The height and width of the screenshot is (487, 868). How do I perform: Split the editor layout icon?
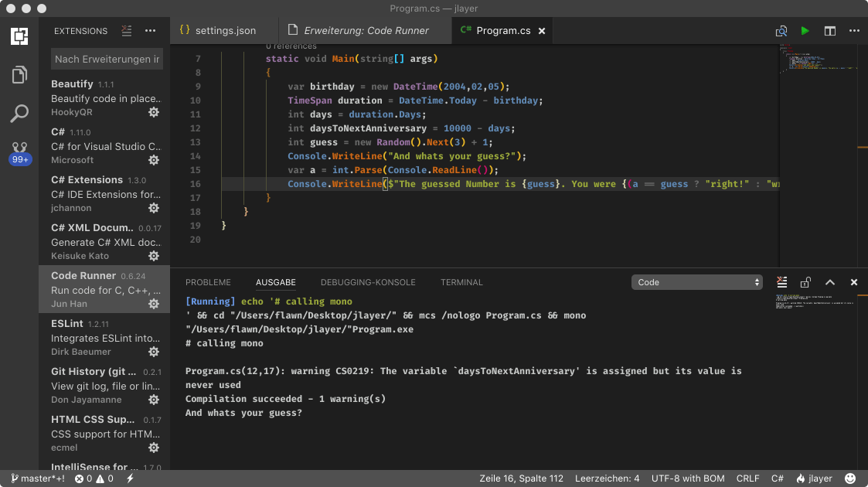pyautogui.click(x=830, y=31)
